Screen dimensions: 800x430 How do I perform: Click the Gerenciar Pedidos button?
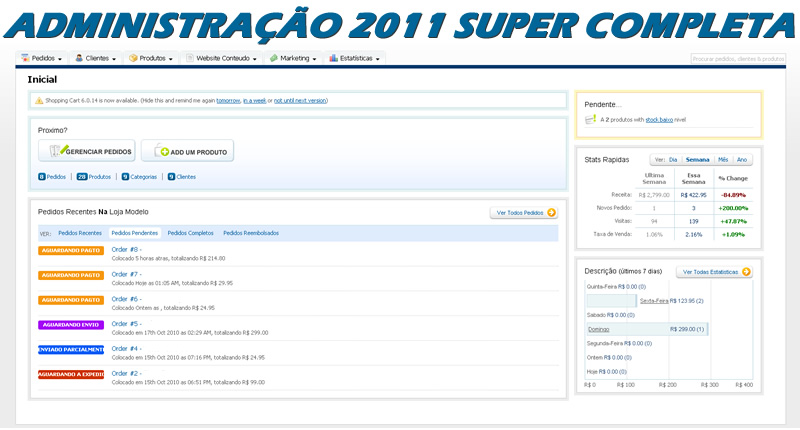(x=86, y=152)
